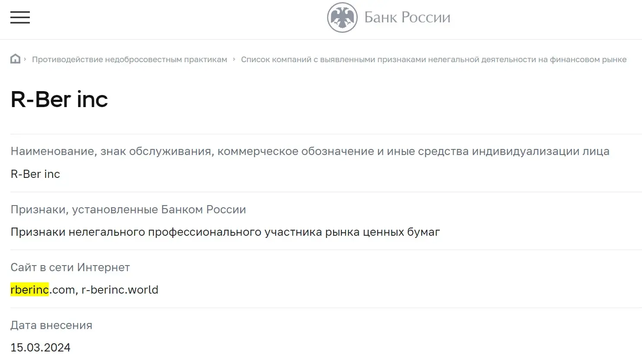Image resolution: width=642 pixels, height=364 pixels.
Task: Click the chevron arrow after the home icon
Action: pos(26,59)
